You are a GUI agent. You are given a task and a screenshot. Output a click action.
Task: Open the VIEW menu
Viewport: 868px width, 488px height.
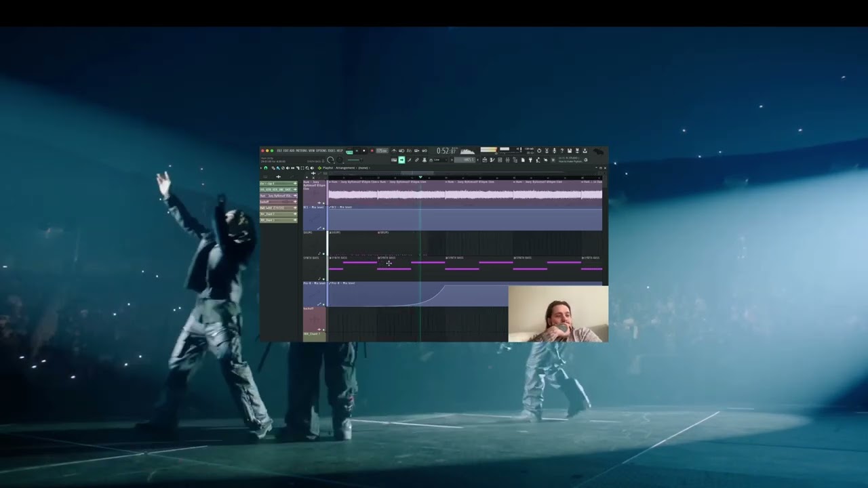(312, 150)
